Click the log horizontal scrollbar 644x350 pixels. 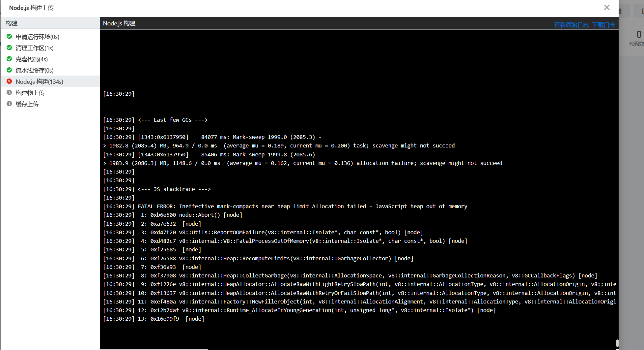point(154,349)
